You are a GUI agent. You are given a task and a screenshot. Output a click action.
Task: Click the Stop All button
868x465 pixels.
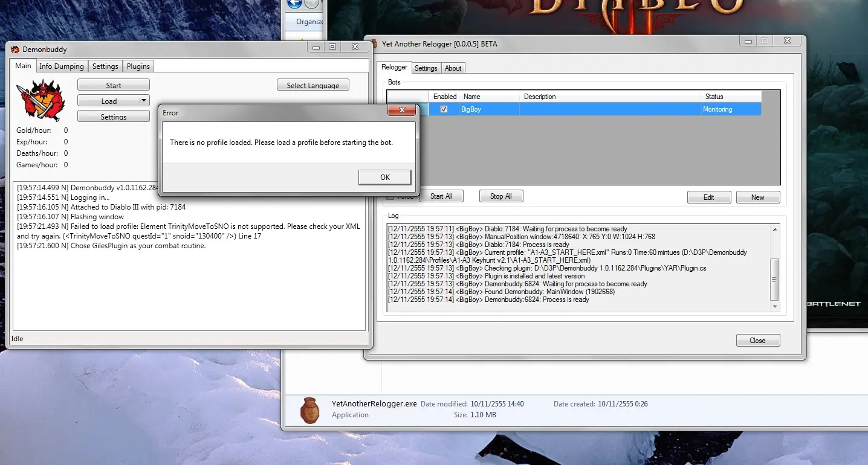click(x=500, y=196)
